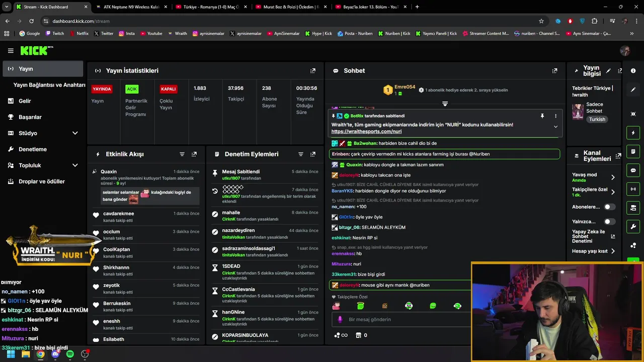Click the camera icon in right toolbar

[633, 208]
